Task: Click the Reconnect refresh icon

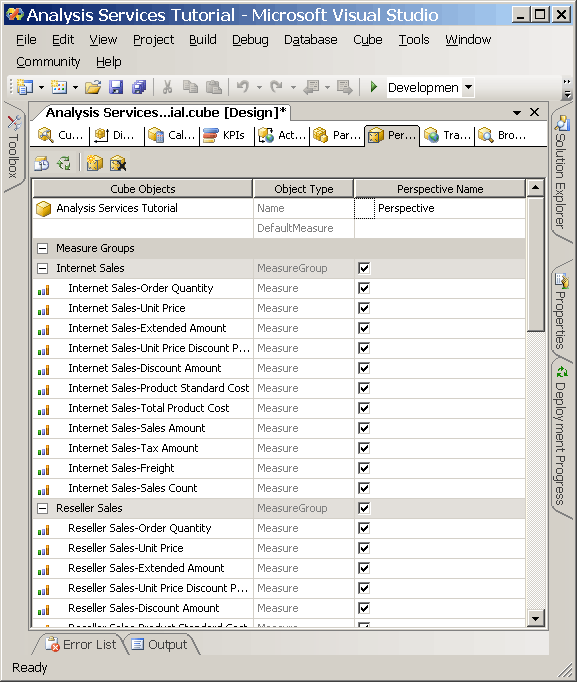Action: [x=64, y=164]
